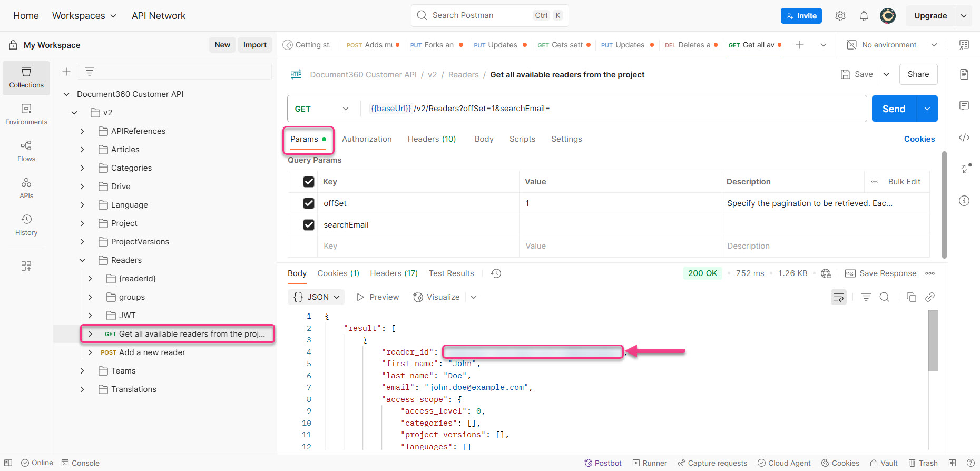The width and height of the screenshot is (980, 471).
Task: Open a new request tab
Action: [x=800, y=45]
